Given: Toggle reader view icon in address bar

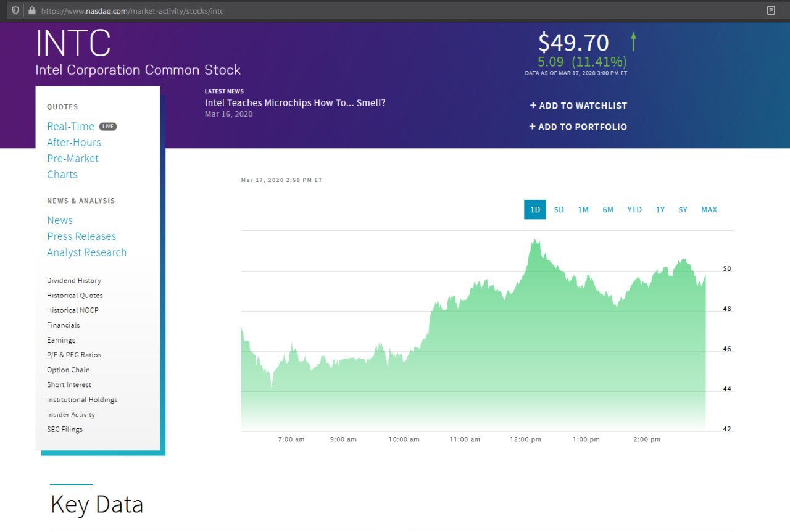Looking at the screenshot, I should coord(771,10).
